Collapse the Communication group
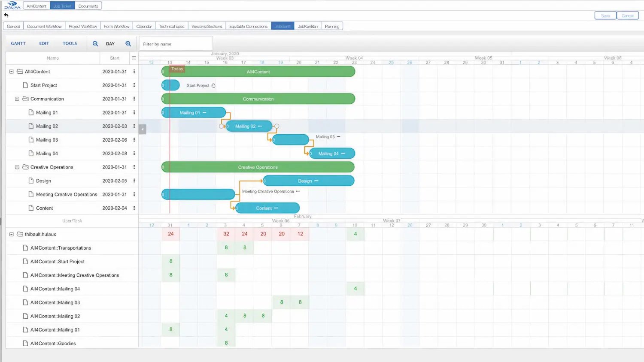This screenshot has width=644, height=362. click(x=17, y=99)
